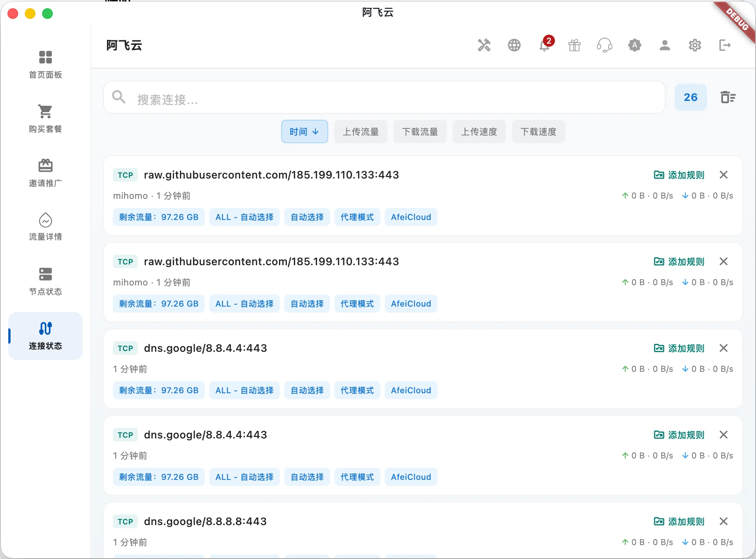This screenshot has width=756, height=559.
Task: Click 剩余流量 tag in first dns.google/8.8.4.4 card
Action: point(159,390)
